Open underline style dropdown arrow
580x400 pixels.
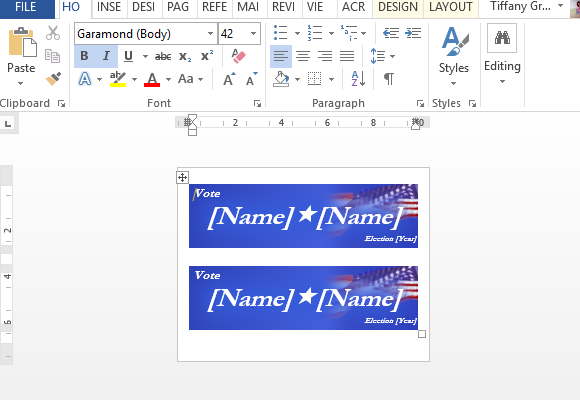click(145, 57)
